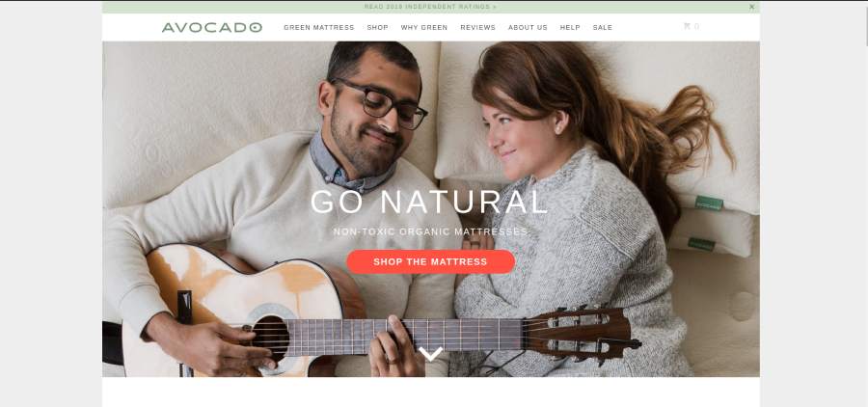Click the guitar sound hole in hero image
Image resolution: width=868 pixels, height=407 pixels.
coord(270,339)
